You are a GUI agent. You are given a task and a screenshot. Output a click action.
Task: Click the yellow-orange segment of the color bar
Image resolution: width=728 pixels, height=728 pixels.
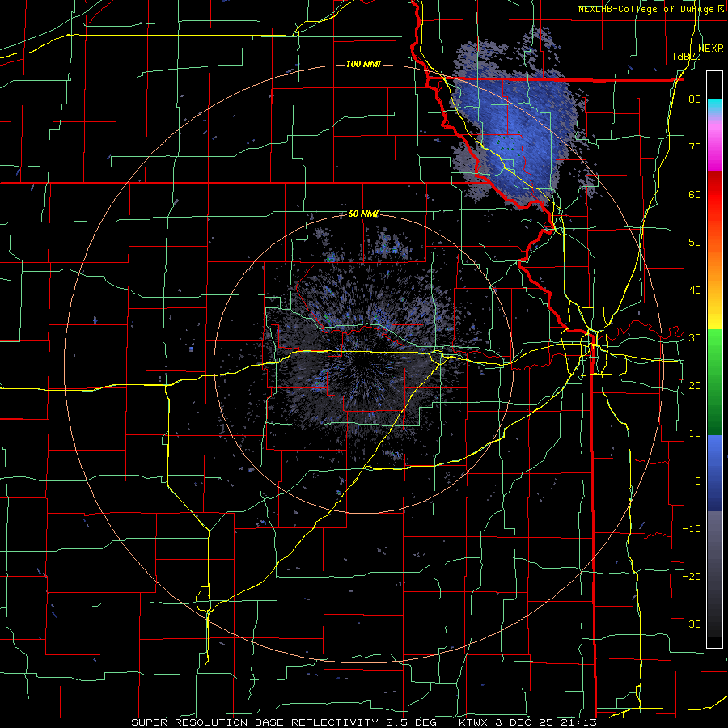pyautogui.click(x=714, y=286)
